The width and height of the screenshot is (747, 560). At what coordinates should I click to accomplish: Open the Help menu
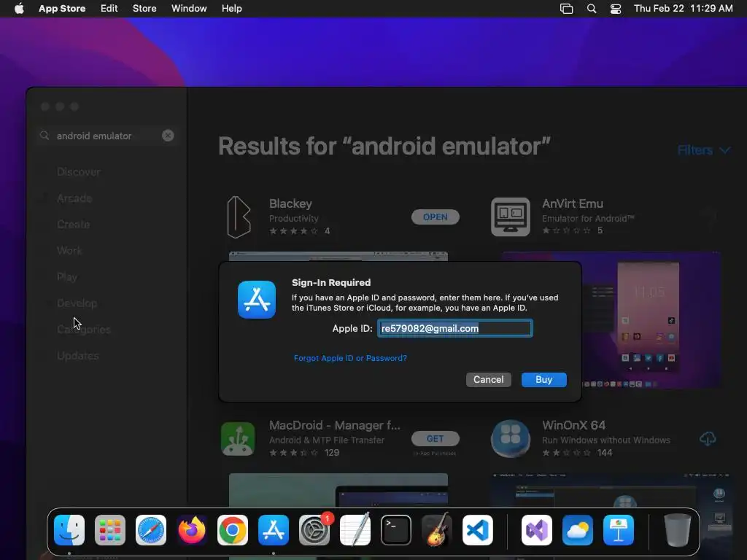point(232,9)
